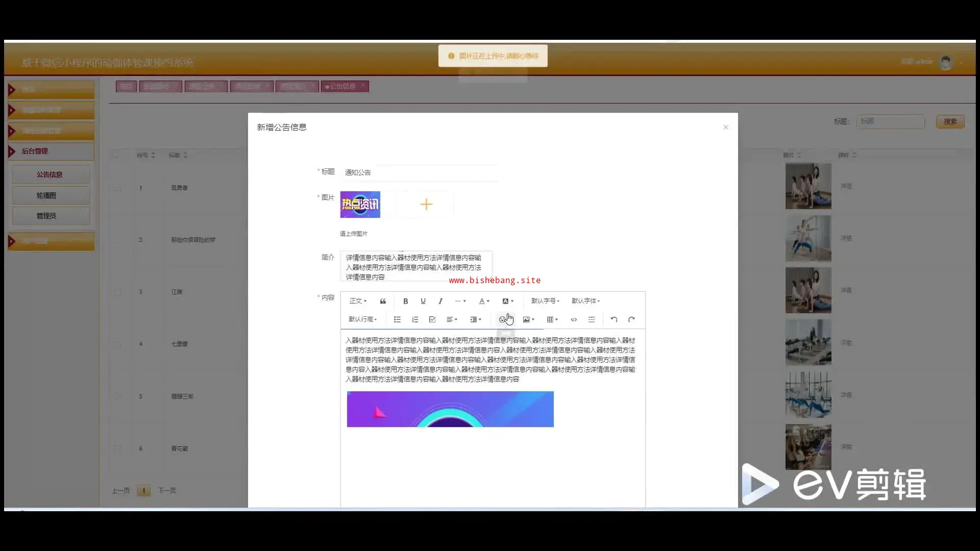The image size is (980, 551).
Task: Click the plus box to upload another image
Action: point(426,205)
